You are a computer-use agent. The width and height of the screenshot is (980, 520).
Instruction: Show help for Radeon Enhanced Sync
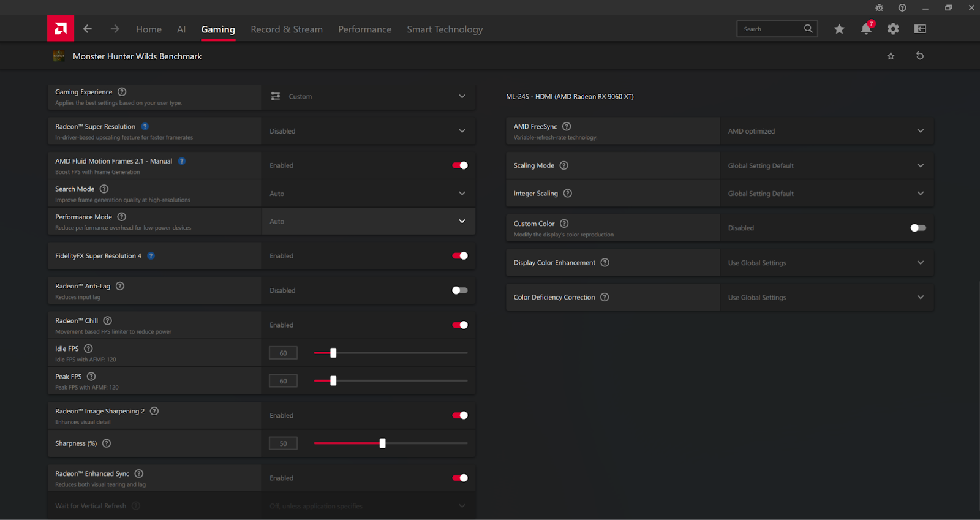pyautogui.click(x=139, y=473)
